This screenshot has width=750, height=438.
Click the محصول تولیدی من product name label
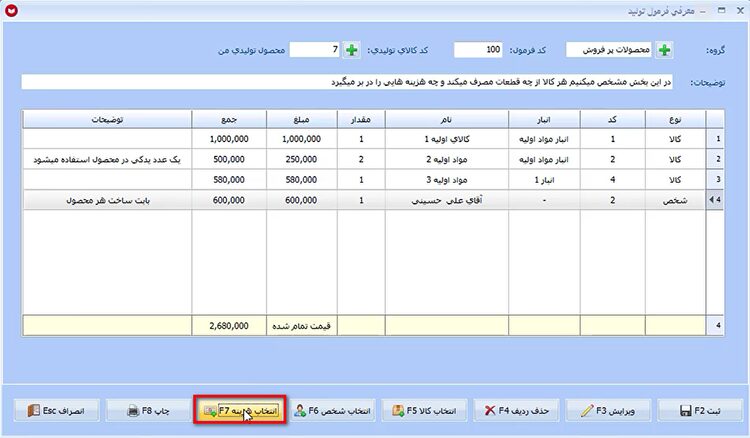[251, 50]
